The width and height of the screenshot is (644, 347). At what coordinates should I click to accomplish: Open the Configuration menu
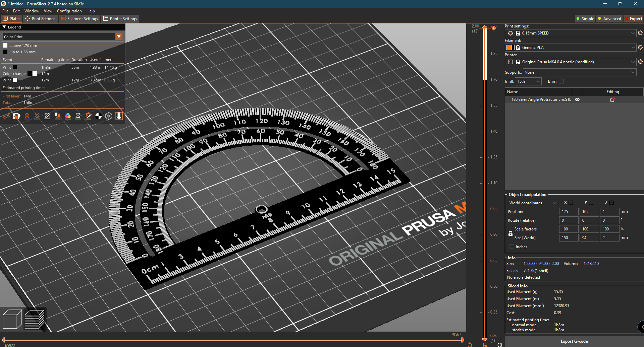point(69,11)
